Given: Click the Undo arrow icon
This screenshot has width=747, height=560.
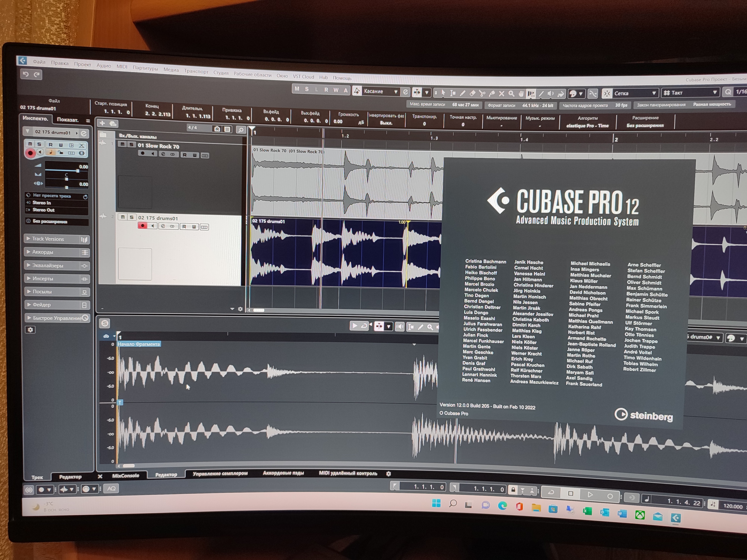Looking at the screenshot, I should [26, 74].
